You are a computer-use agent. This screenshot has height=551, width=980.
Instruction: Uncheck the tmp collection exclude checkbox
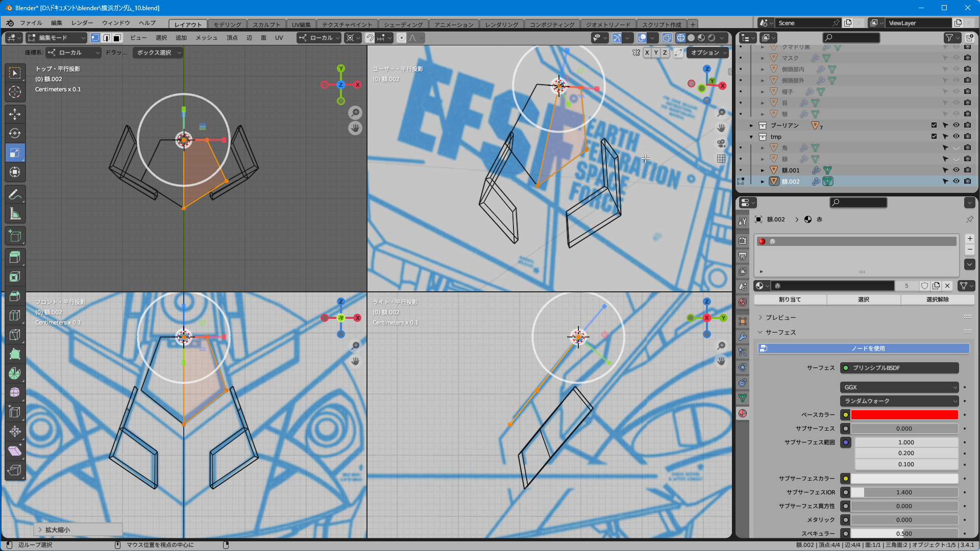click(934, 136)
